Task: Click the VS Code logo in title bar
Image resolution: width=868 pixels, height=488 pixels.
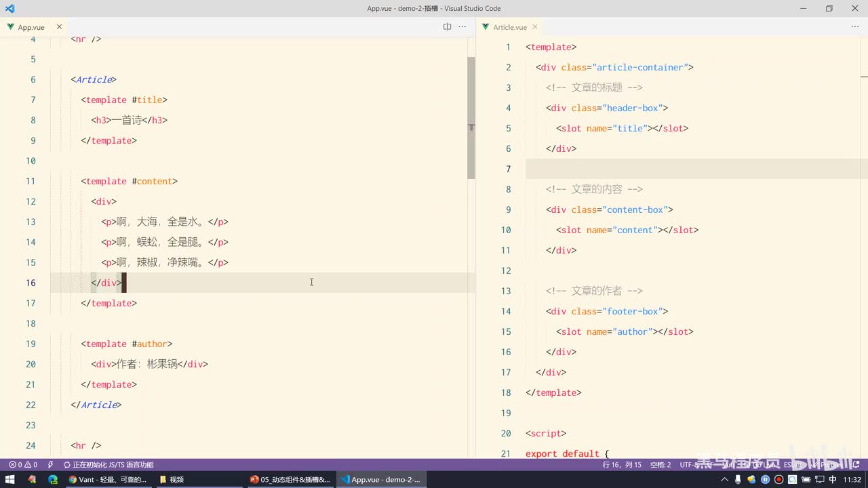Action: pyautogui.click(x=9, y=8)
